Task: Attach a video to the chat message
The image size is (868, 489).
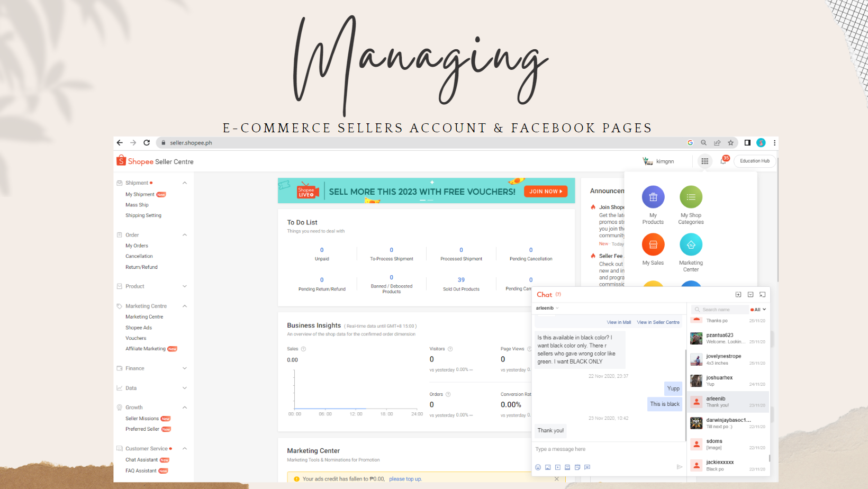Action: click(558, 467)
